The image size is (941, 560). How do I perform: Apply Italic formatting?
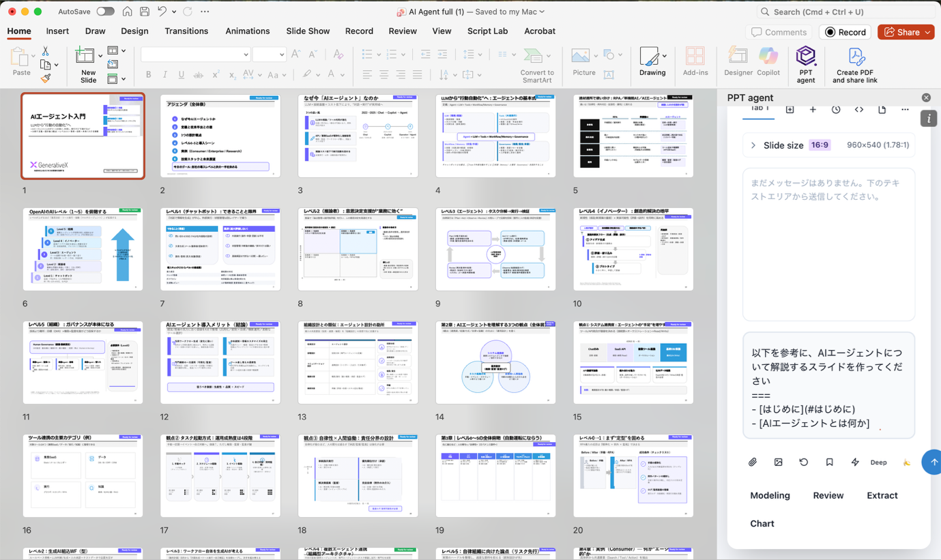click(x=165, y=74)
